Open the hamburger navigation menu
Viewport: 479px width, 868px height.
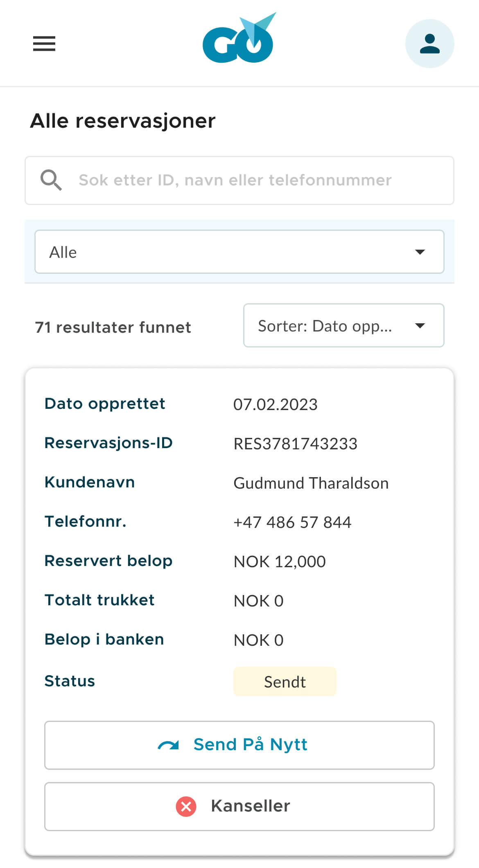[x=44, y=43]
